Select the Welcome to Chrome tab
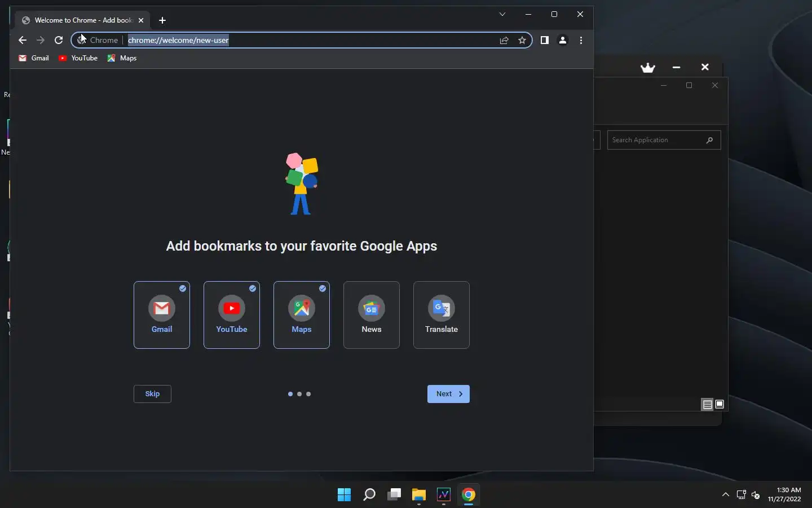812x508 pixels. click(x=83, y=20)
